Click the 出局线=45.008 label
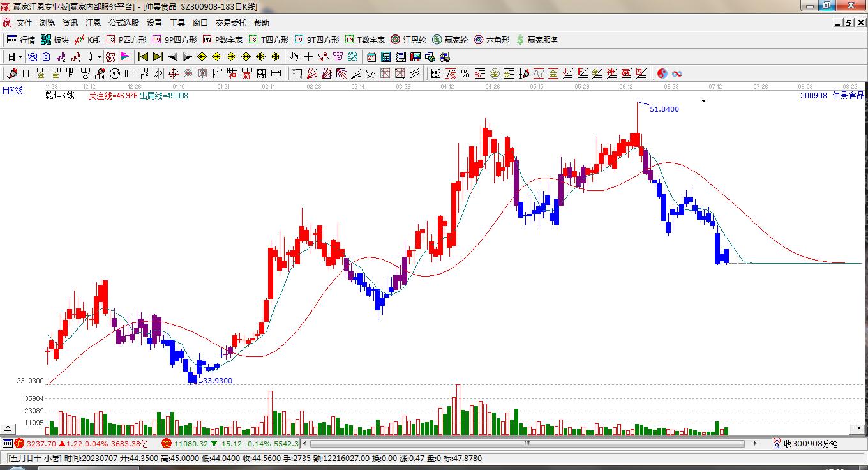This screenshot has height=470, width=868. [164, 96]
